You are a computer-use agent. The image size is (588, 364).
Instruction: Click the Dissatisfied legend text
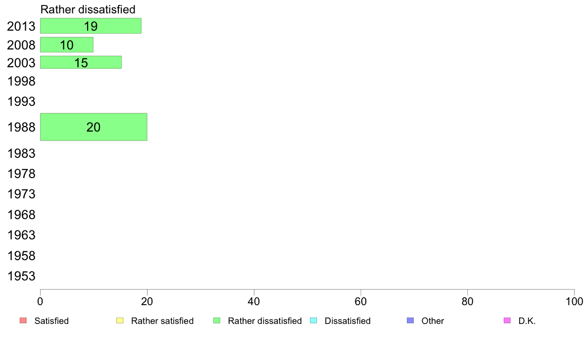[347, 321]
